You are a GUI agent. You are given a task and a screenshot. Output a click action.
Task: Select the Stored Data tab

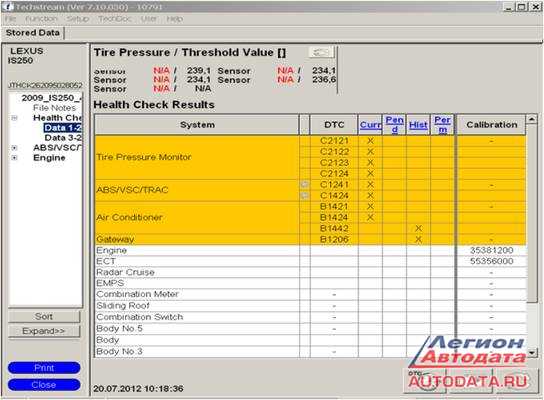pyautogui.click(x=33, y=33)
